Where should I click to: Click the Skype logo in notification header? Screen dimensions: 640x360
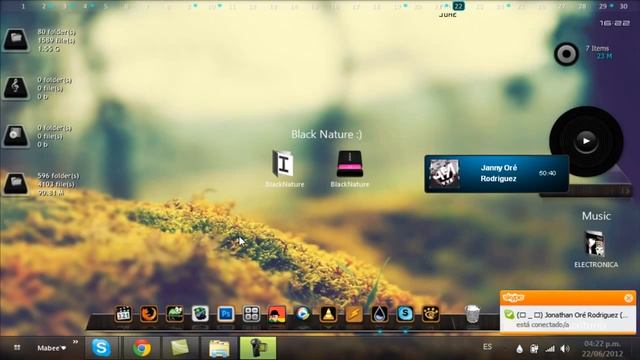click(x=513, y=298)
